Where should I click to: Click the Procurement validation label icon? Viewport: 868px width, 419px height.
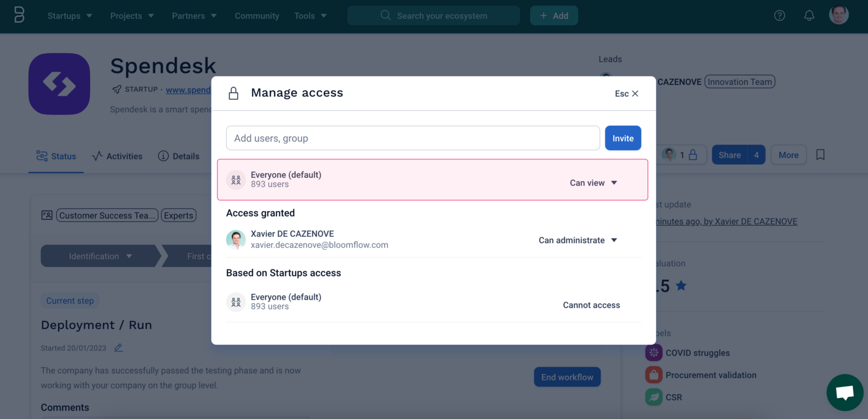pyautogui.click(x=654, y=375)
